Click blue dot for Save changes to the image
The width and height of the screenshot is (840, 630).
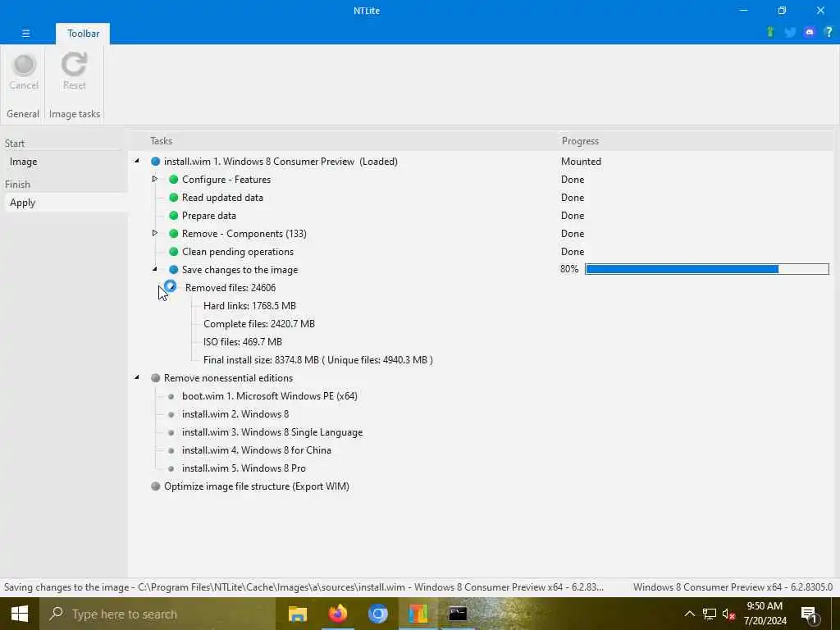pyautogui.click(x=174, y=269)
